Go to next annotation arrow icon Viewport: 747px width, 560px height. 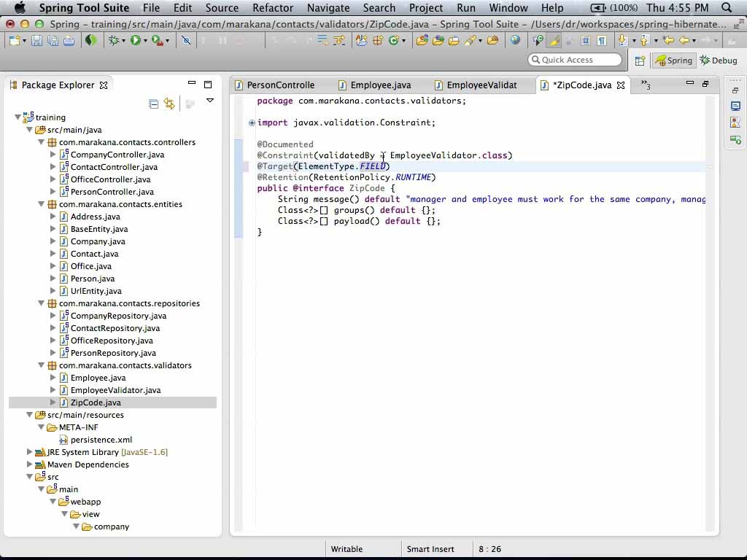coord(622,41)
